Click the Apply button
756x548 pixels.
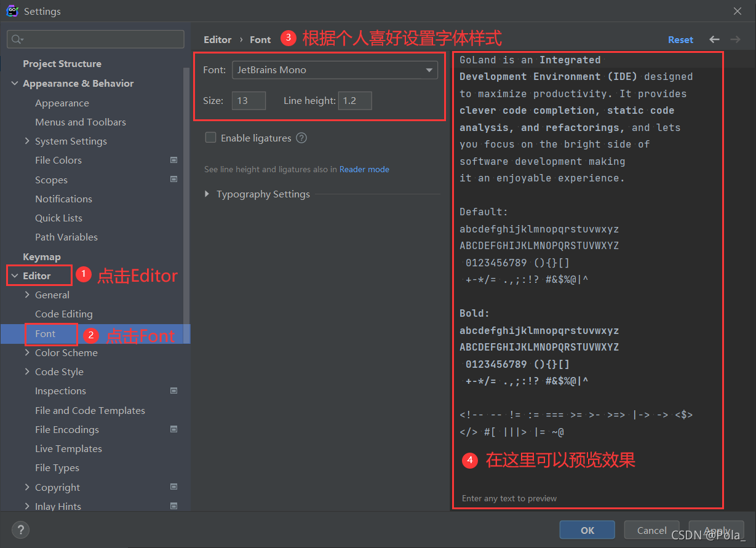tap(717, 530)
